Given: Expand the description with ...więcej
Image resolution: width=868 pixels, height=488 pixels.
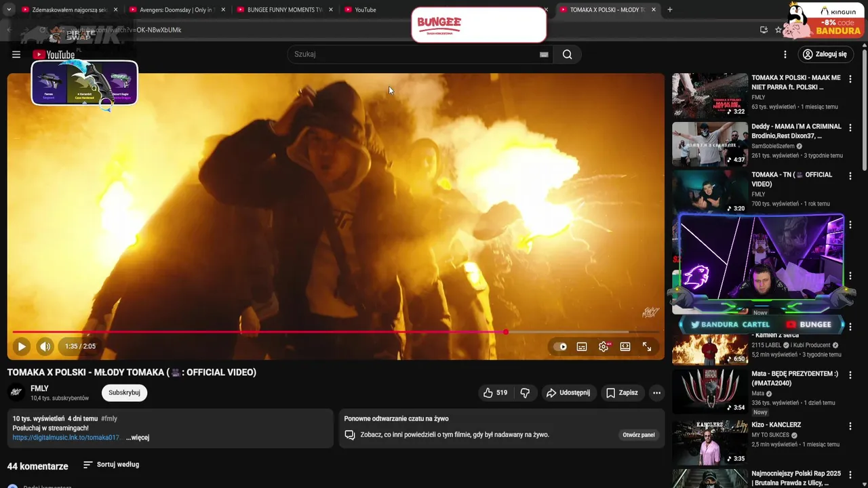Looking at the screenshot, I should (x=138, y=438).
